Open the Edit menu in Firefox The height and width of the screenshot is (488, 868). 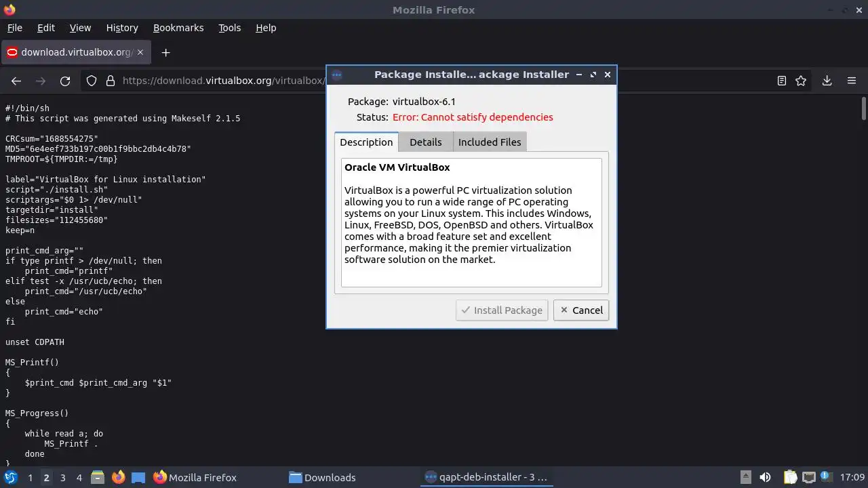(x=46, y=28)
